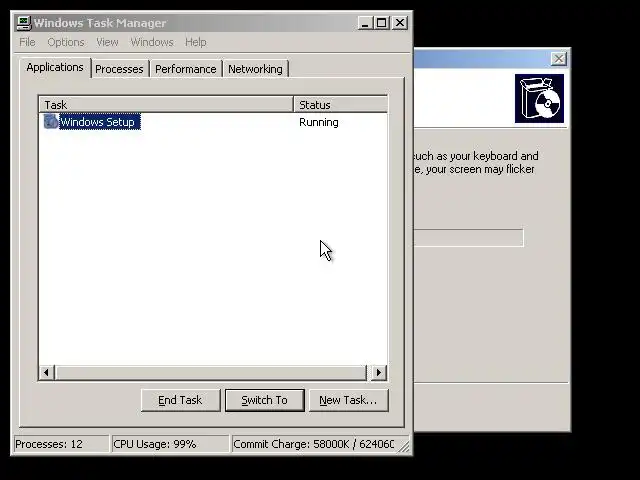Open the File menu
The image size is (640, 480).
27,42
